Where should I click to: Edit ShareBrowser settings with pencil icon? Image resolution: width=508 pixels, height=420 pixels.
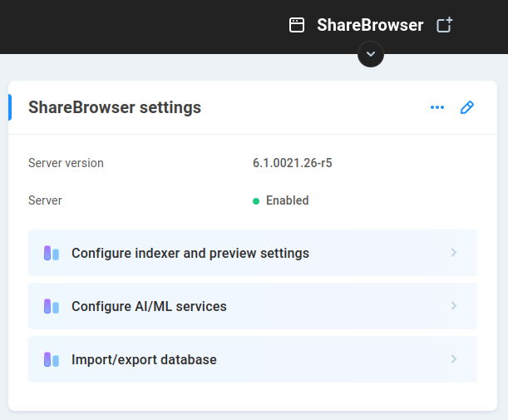[x=467, y=107]
